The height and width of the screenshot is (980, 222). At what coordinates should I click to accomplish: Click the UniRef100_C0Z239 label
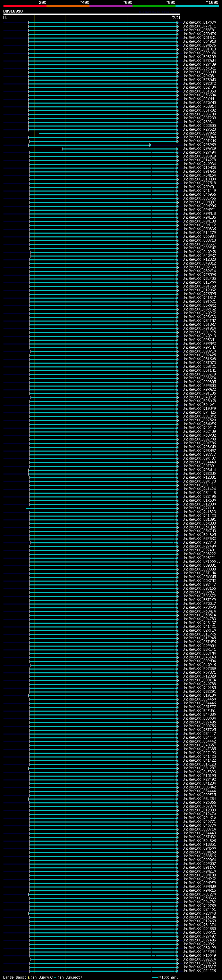point(199,118)
